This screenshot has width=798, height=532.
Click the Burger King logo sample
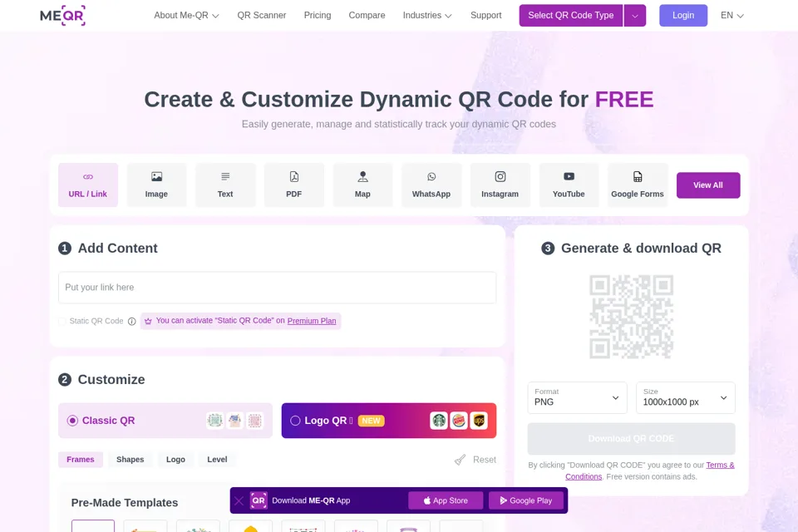459,421
